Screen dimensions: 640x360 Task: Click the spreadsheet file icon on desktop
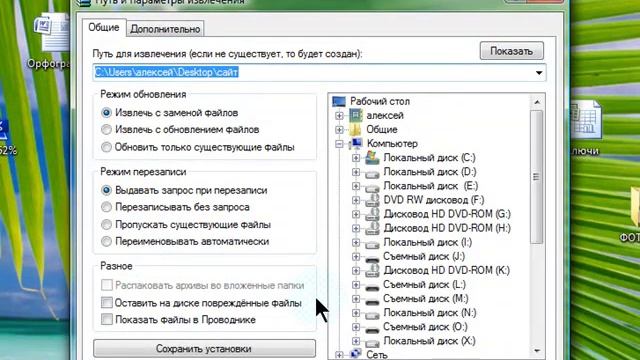[586, 121]
